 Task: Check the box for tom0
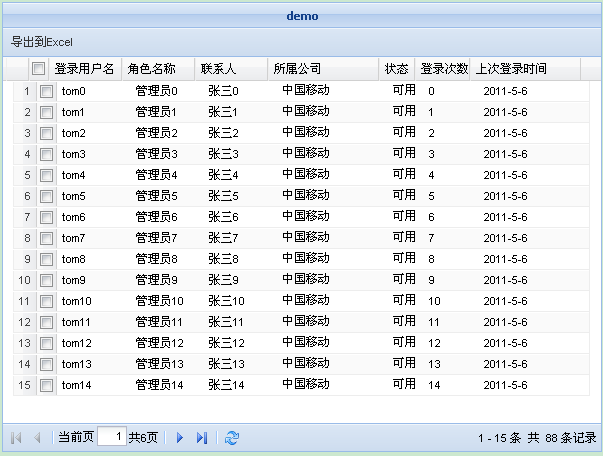click(x=47, y=92)
